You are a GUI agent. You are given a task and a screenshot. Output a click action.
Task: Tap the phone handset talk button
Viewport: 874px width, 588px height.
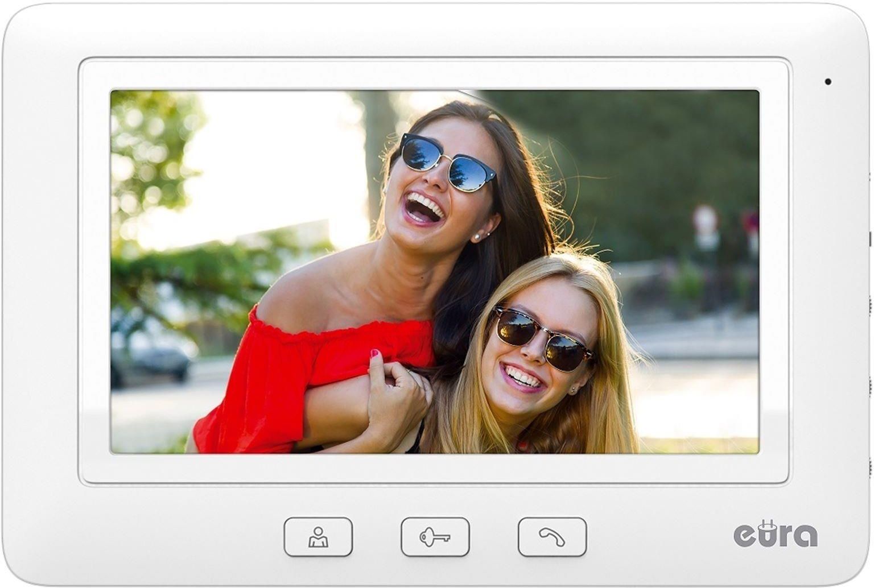tap(552, 536)
